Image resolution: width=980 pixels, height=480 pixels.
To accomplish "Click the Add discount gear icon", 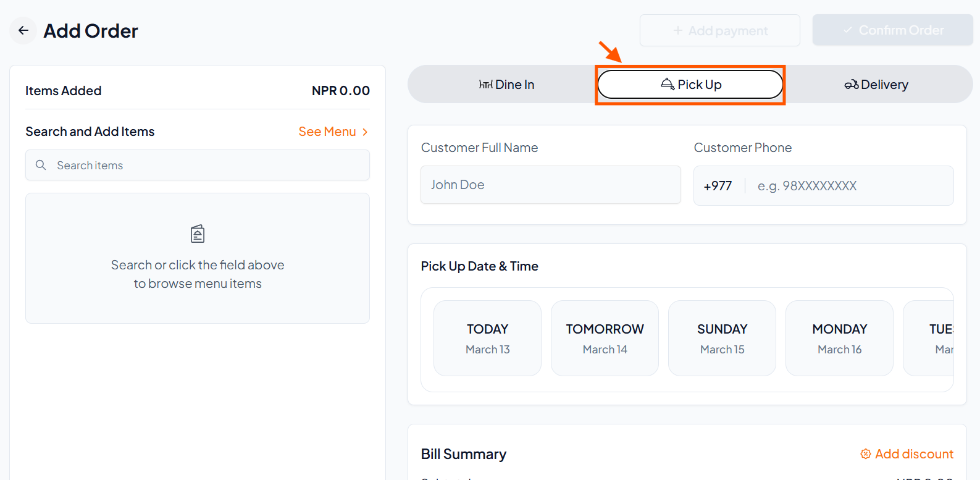I will coord(866,454).
